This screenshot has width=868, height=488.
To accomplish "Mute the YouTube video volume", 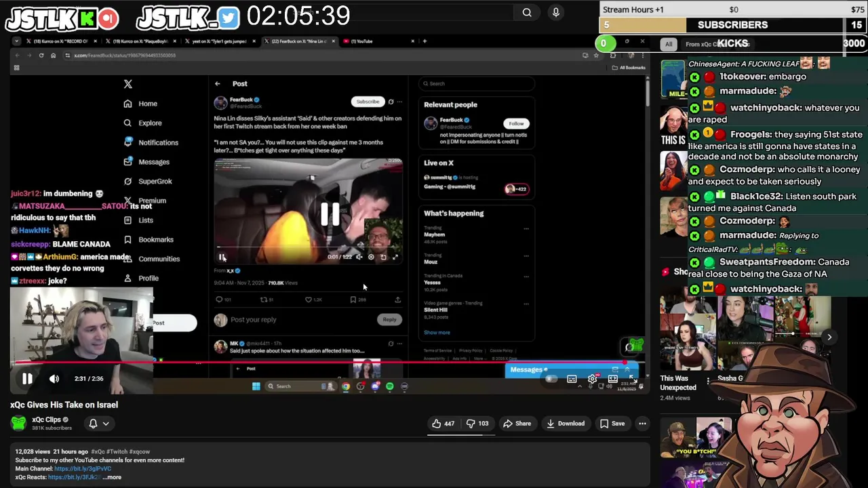I will click(x=54, y=379).
